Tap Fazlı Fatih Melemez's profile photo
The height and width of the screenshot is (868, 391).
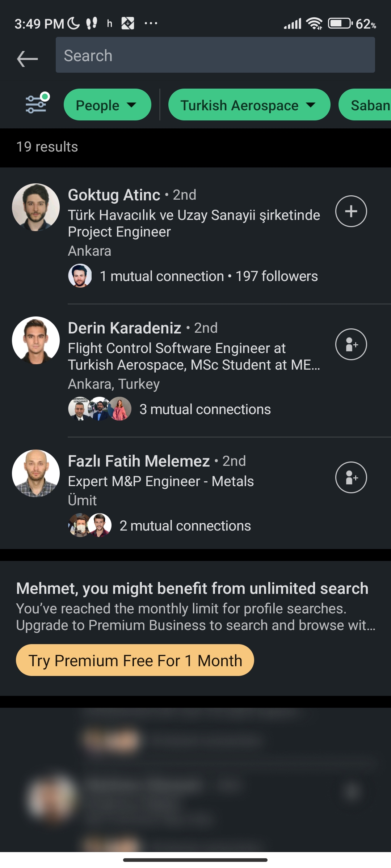tap(36, 473)
